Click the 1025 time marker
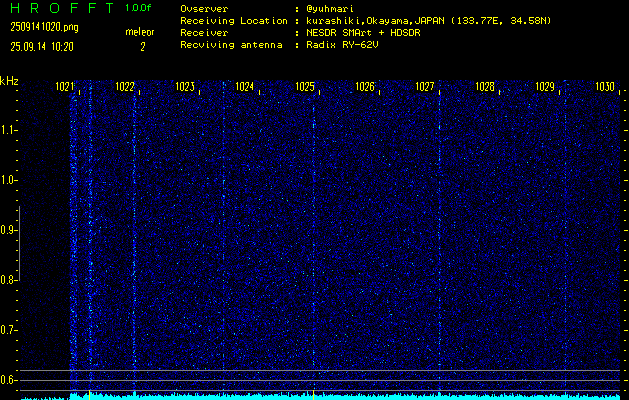 coord(304,87)
